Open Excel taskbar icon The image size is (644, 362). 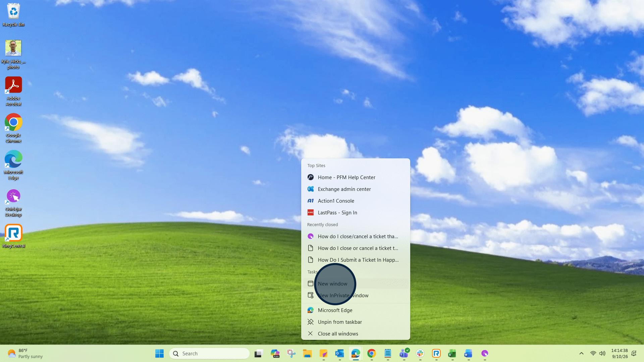(x=452, y=353)
